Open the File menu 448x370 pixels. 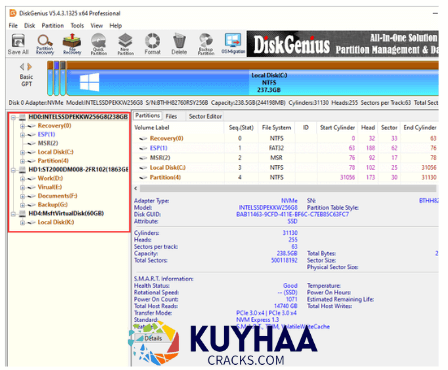coord(13,26)
